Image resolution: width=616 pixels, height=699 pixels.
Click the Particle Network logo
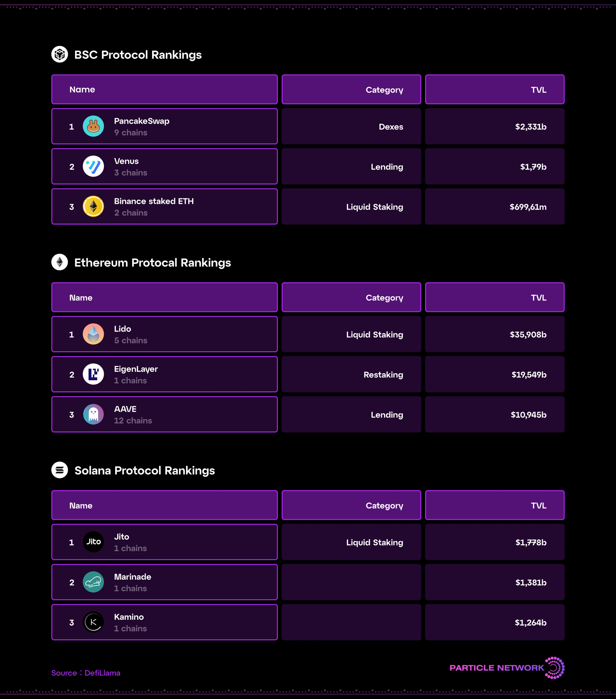(x=507, y=668)
